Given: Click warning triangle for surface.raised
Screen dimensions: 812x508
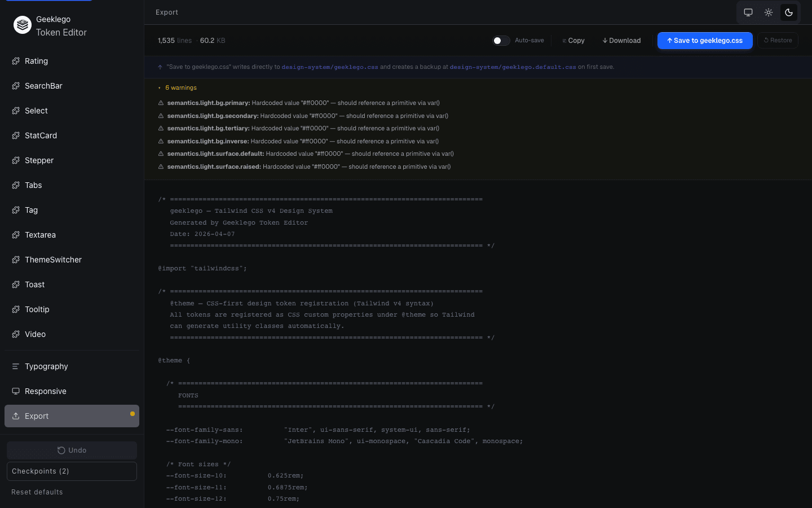Looking at the screenshot, I should (161, 167).
